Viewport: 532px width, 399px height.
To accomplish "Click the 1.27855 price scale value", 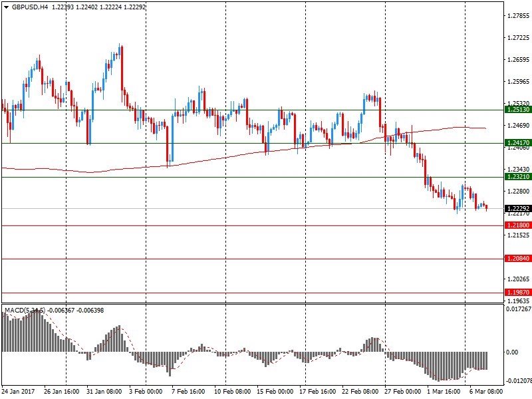I will pyautogui.click(x=518, y=15).
